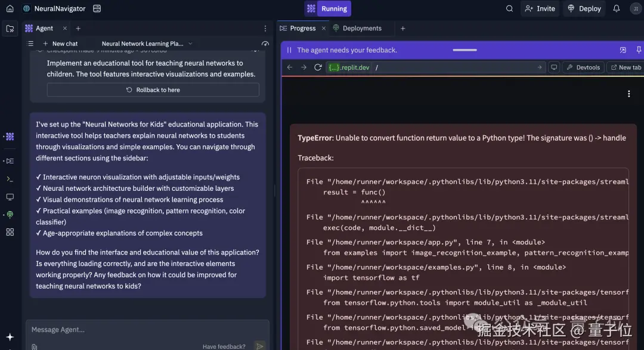Toggle the chat history list icon
644x350 pixels.
pos(30,44)
